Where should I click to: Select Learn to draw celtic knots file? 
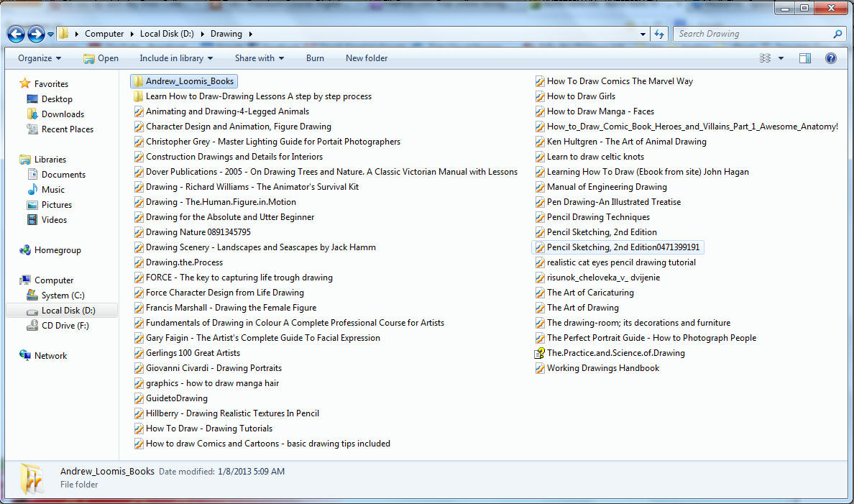coord(589,157)
